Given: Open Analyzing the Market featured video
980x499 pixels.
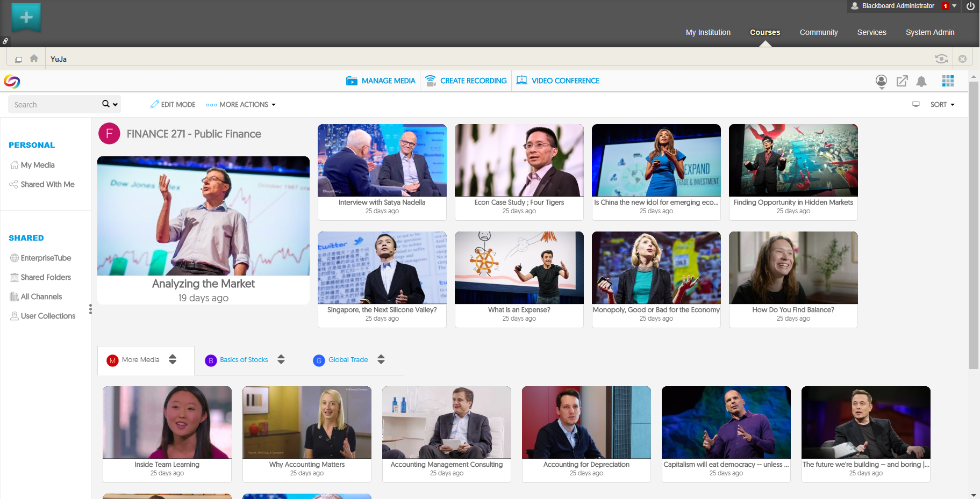Looking at the screenshot, I should click(203, 230).
